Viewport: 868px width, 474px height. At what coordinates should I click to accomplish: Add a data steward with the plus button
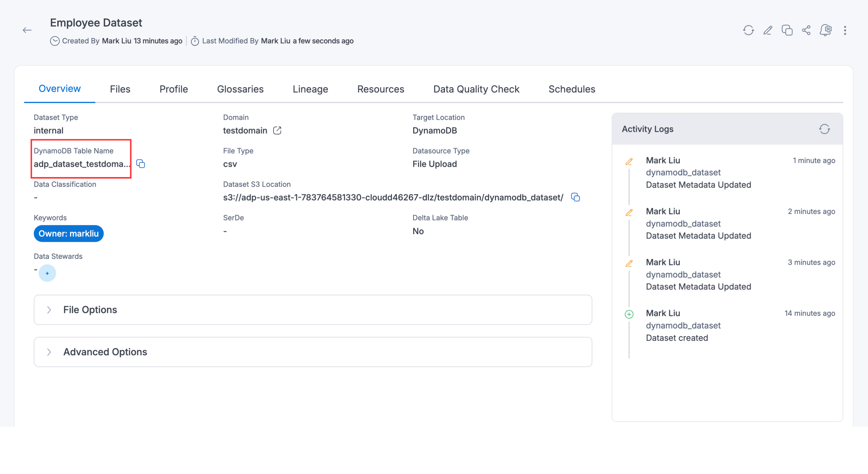click(47, 273)
